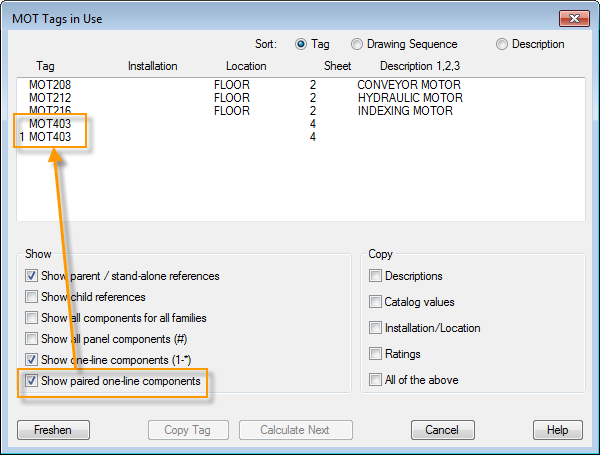The width and height of the screenshot is (600, 455).
Task: Close the MOT Tags in Use dialog
Action: coord(572,17)
